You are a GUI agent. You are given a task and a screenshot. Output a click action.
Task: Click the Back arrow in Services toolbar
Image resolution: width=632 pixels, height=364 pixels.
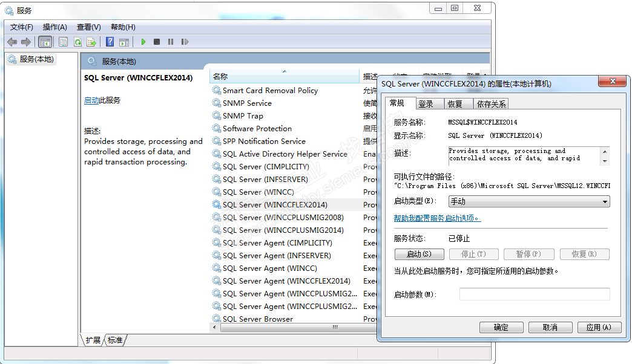tap(12, 42)
